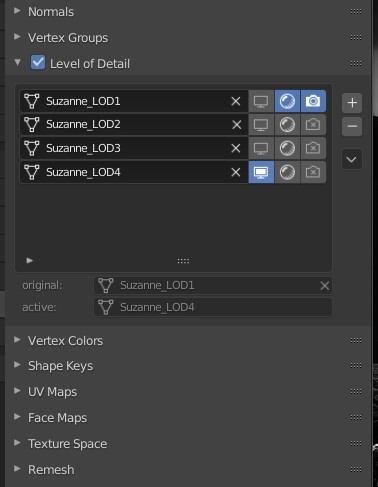Disable camera render for Suzanne_LOD1
Viewport: 378px width, 487px height.
click(313, 101)
